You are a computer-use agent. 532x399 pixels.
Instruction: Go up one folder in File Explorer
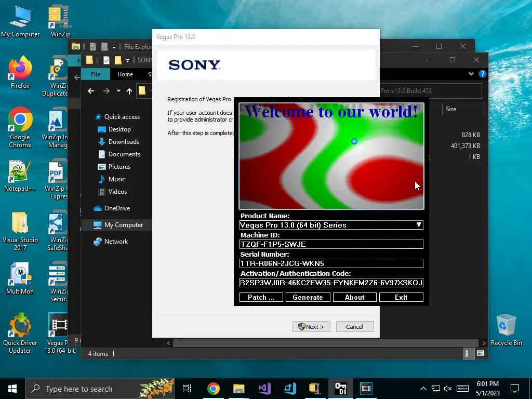point(129,91)
